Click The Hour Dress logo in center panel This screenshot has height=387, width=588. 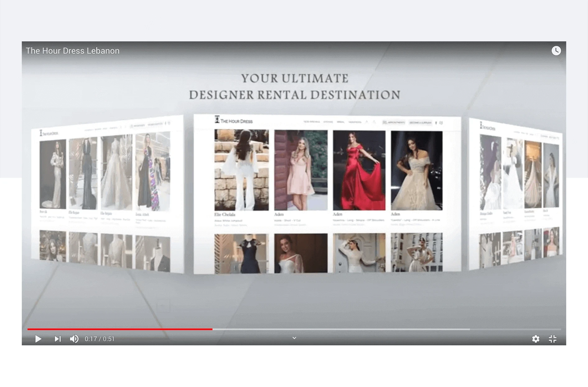click(x=234, y=120)
